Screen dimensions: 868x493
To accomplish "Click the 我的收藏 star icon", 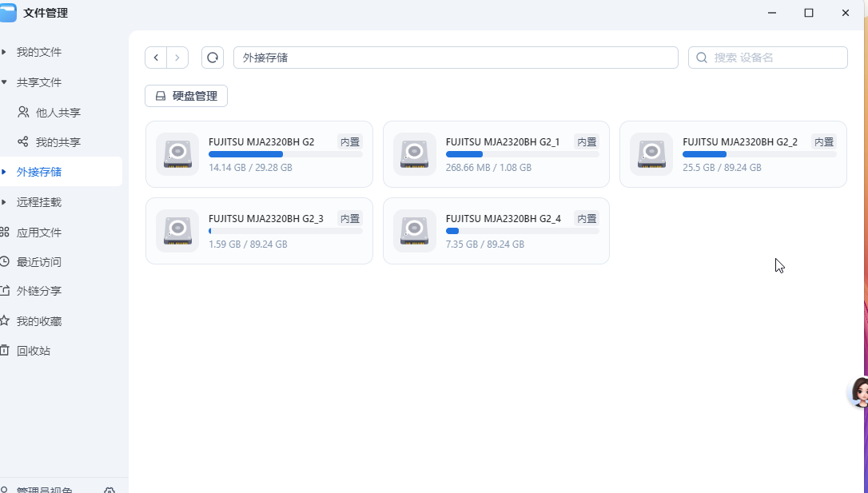I will click(5, 320).
